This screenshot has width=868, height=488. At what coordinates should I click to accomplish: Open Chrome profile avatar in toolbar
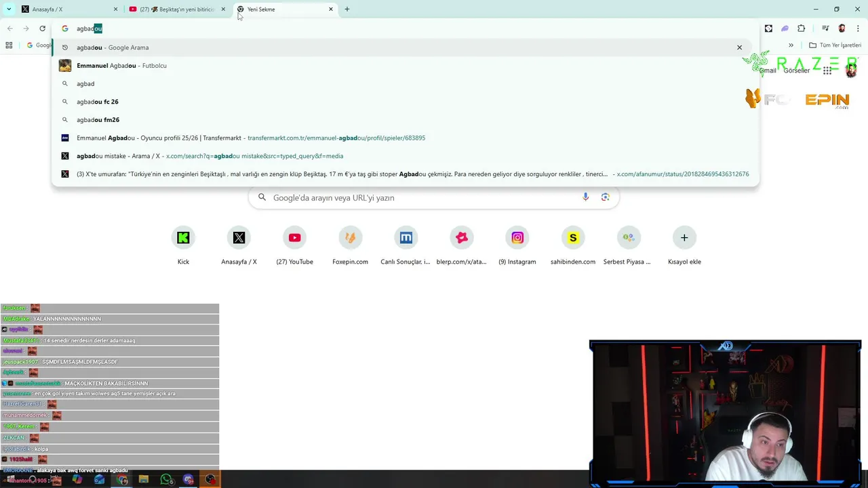tap(842, 28)
